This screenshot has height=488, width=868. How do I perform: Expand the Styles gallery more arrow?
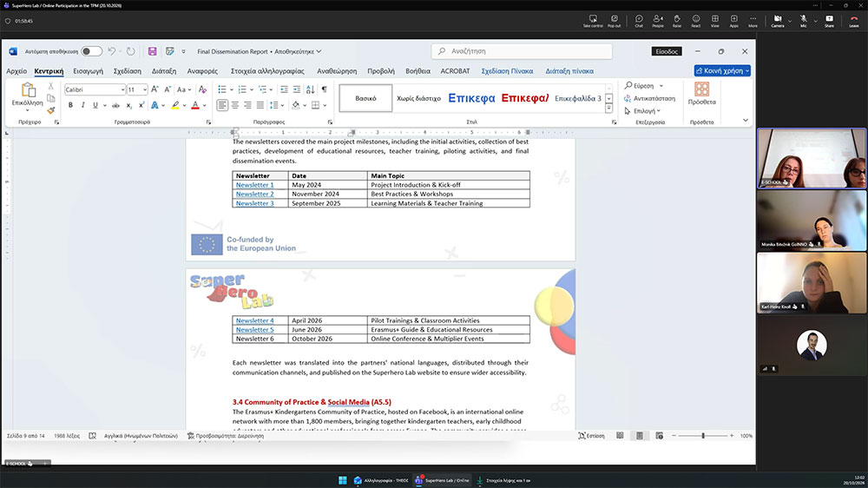point(609,109)
